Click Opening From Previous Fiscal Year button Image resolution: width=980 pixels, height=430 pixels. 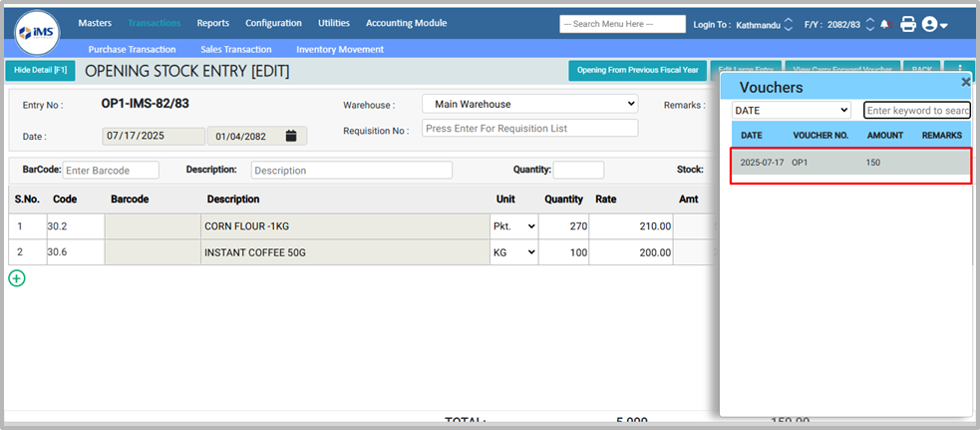click(637, 70)
